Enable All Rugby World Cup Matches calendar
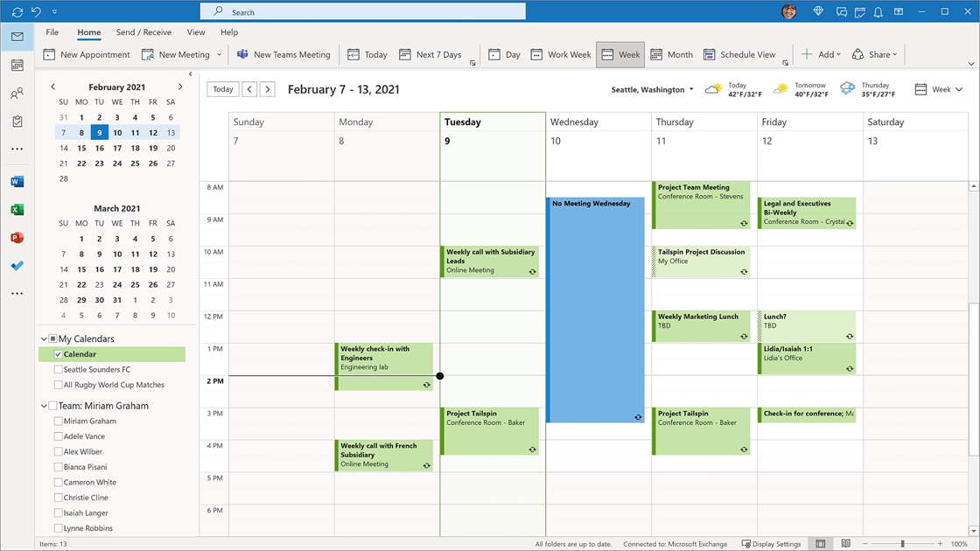Viewport: 980px width, 551px height. click(x=58, y=385)
